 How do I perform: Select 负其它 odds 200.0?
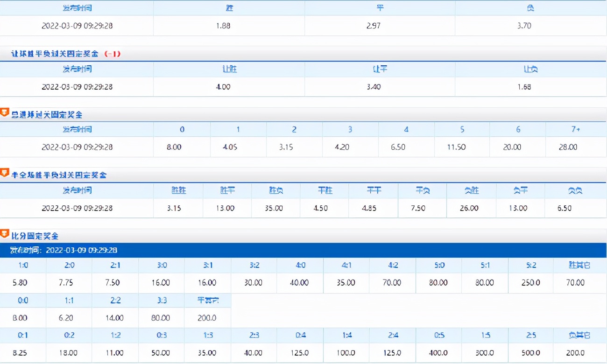[x=575, y=353]
